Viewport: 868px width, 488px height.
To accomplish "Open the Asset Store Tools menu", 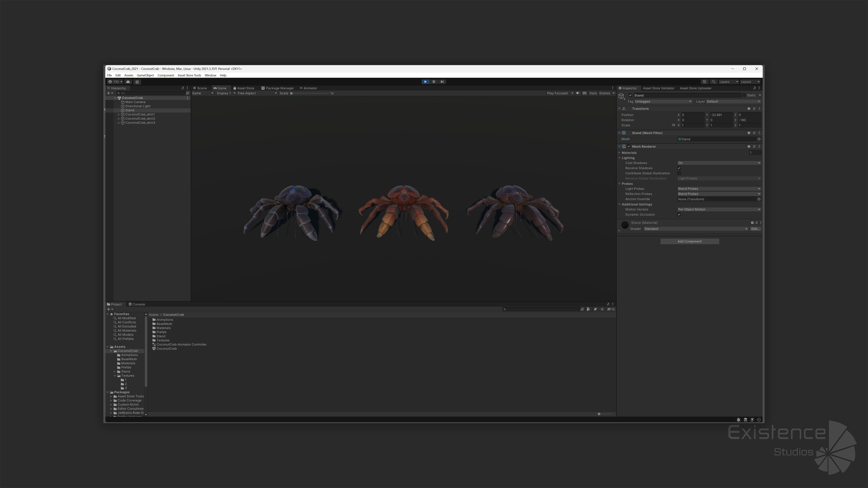I will (189, 75).
